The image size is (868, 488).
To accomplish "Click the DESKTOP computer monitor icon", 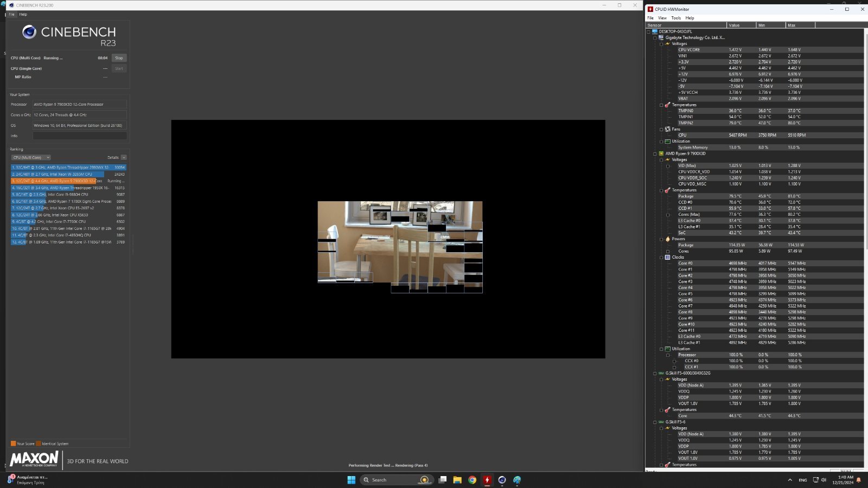I will (x=655, y=31).
